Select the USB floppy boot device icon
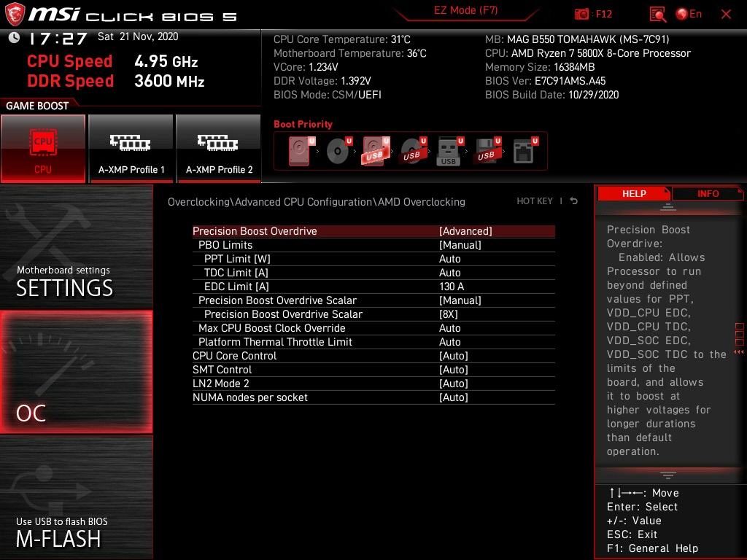The image size is (747, 560). (487, 151)
